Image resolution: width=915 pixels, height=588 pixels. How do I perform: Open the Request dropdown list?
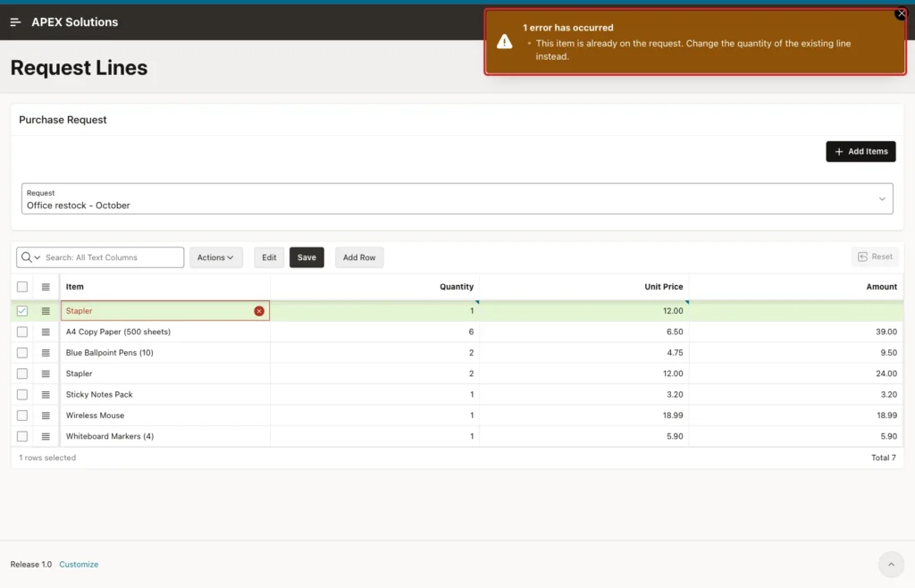coord(457,199)
